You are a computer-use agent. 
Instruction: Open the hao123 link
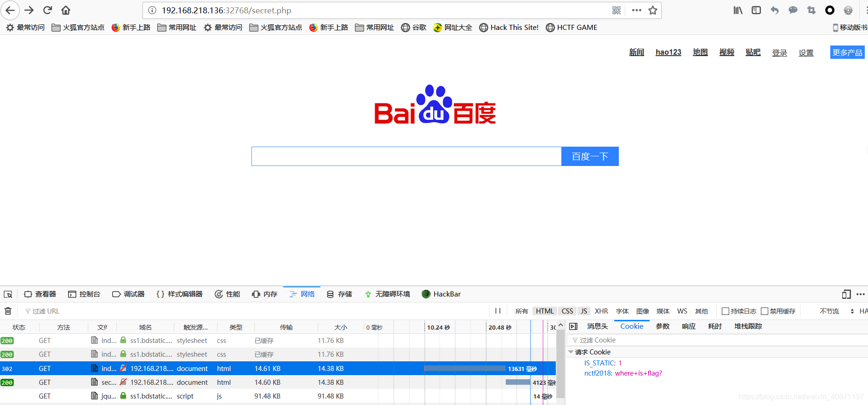[x=668, y=52]
